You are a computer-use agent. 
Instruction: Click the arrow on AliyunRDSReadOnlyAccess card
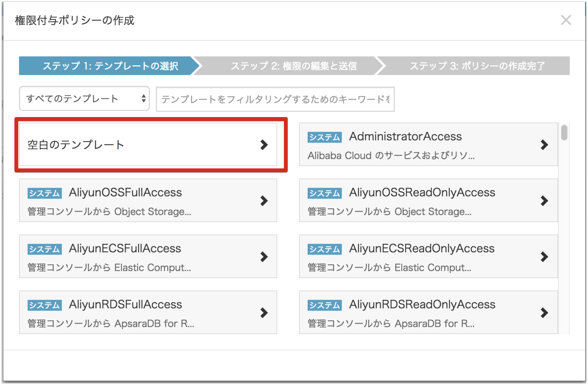[544, 313]
